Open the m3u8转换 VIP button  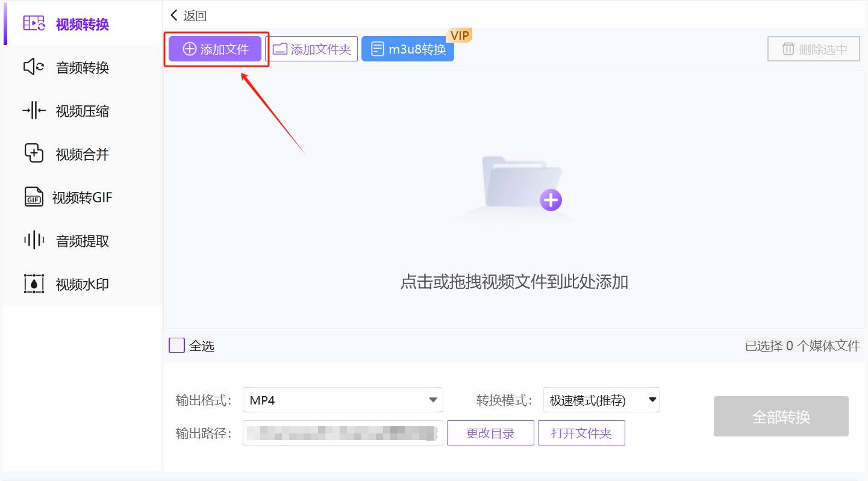point(408,49)
